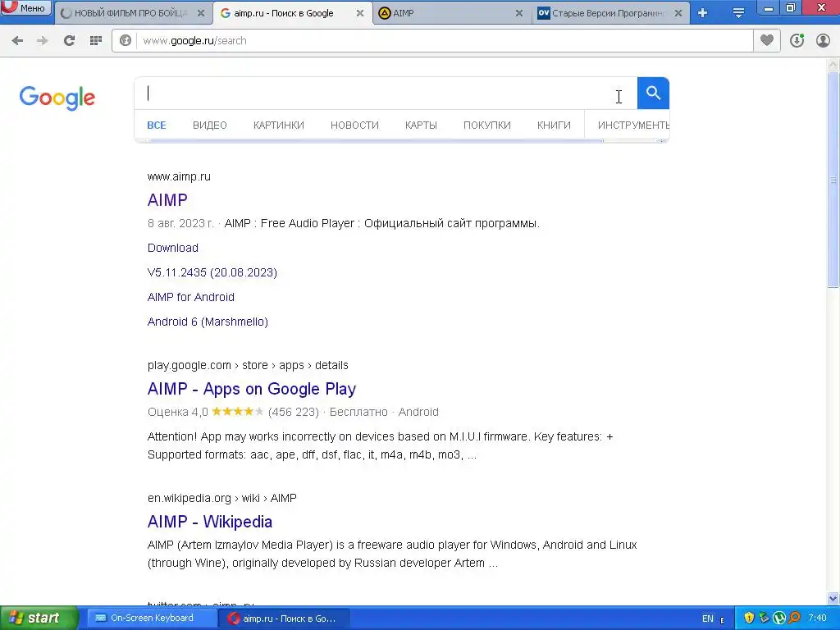
Task: Click play.google.com breadcrumb URL text
Action: [x=248, y=365]
